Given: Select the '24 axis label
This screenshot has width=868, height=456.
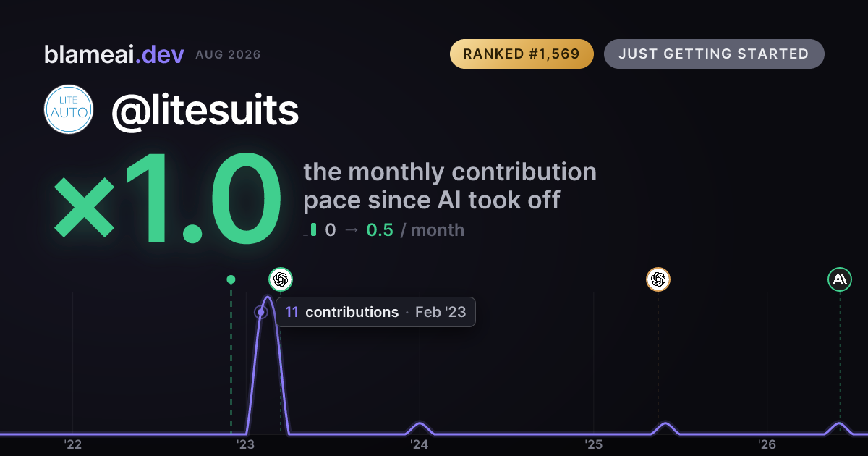Looking at the screenshot, I should click(x=420, y=444).
